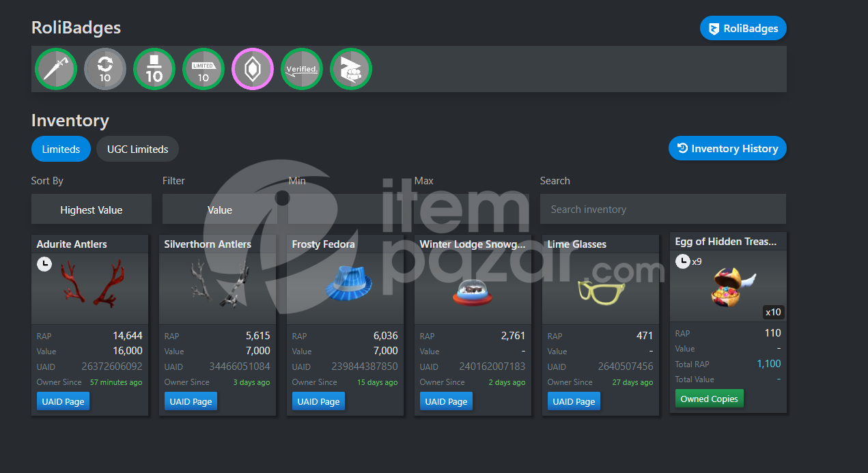This screenshot has height=473, width=868.
Task: Open the Sort By Highest Value dropdown
Action: point(92,210)
